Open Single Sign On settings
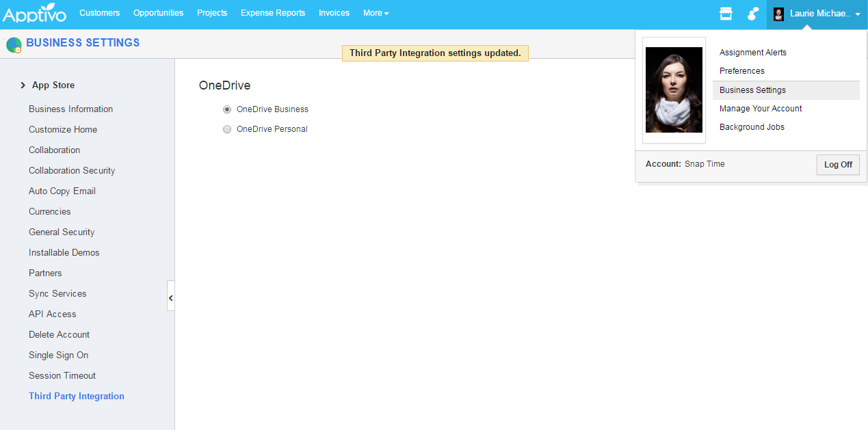 (x=58, y=355)
